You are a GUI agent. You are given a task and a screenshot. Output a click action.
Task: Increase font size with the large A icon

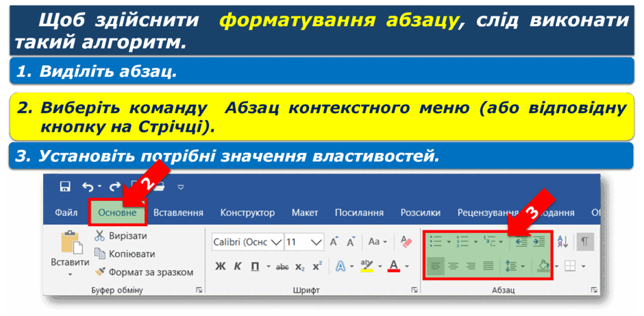coord(334,241)
